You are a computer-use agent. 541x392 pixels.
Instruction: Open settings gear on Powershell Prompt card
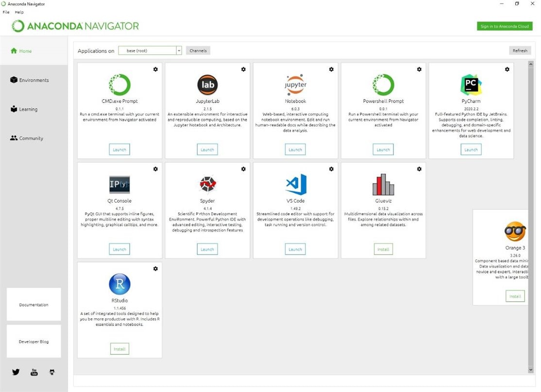(419, 69)
